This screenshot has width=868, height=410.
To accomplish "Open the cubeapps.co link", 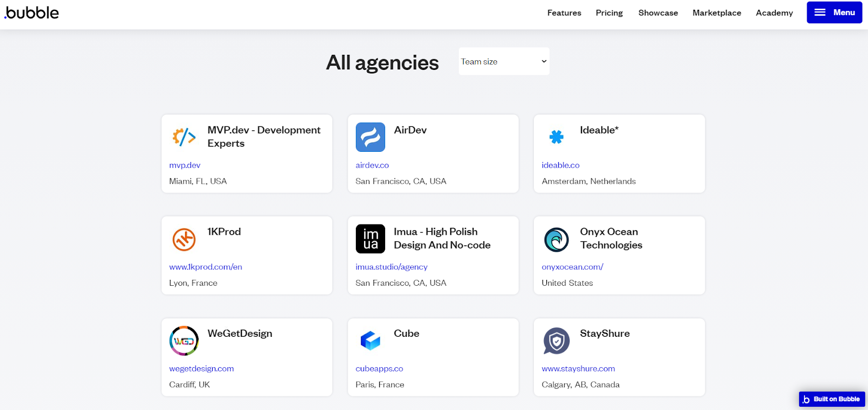I will [379, 368].
